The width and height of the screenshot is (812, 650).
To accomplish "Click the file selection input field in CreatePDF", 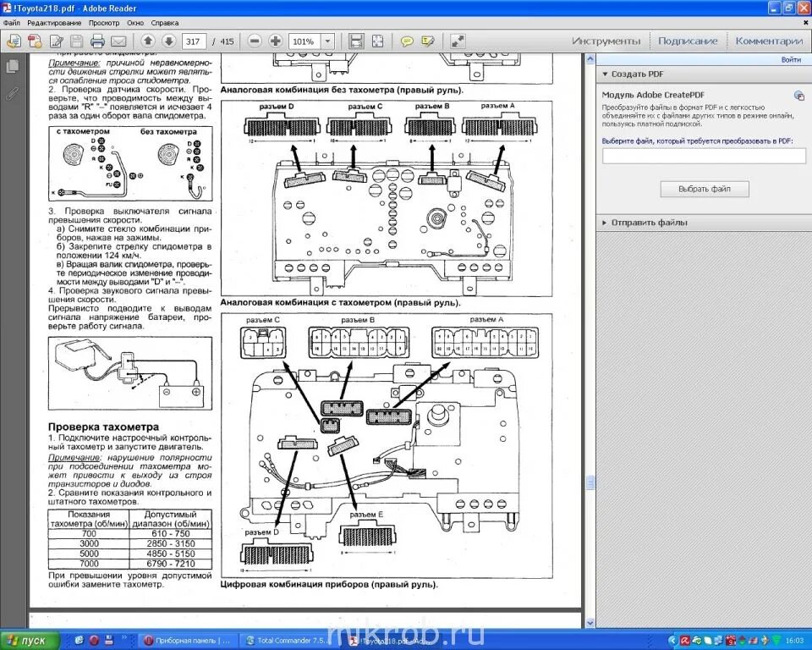I will (x=704, y=156).
